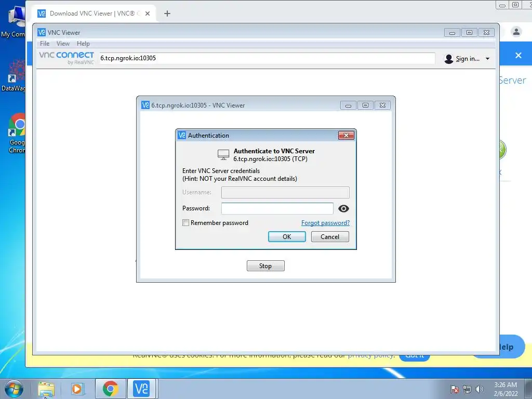
Task: Click the privacy policy link in cookie banner
Action: pos(371,356)
